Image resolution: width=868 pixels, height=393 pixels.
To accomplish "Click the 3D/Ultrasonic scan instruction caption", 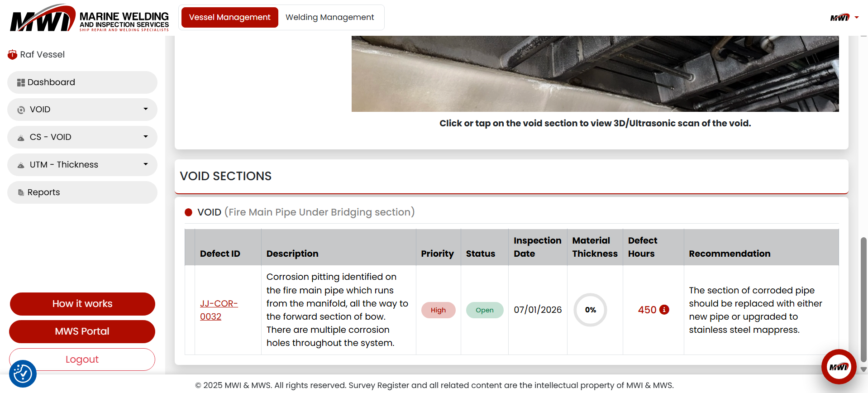I will coord(595,124).
